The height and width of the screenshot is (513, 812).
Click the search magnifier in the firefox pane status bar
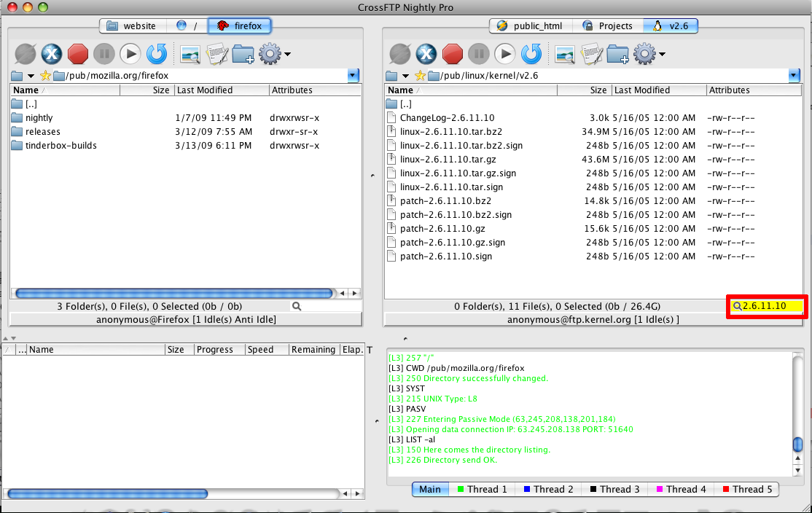297,307
